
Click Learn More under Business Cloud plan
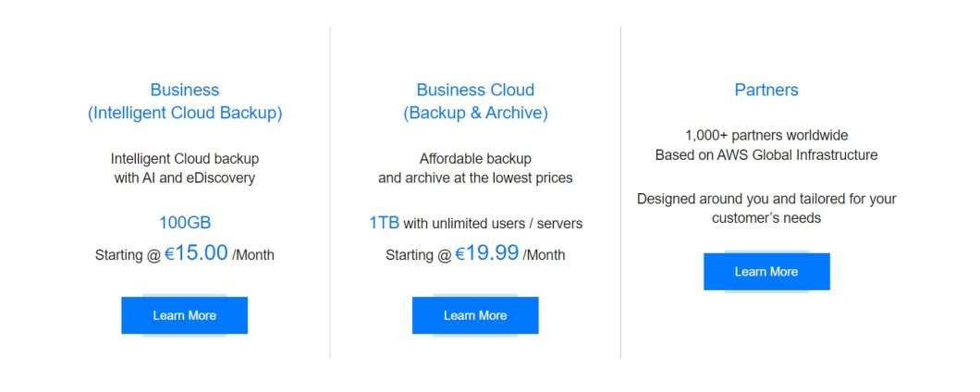click(x=474, y=315)
